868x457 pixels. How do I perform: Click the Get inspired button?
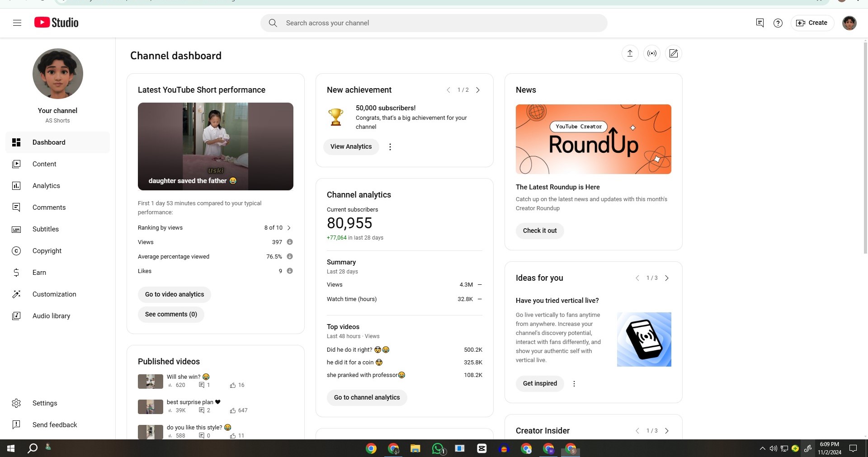click(x=540, y=383)
